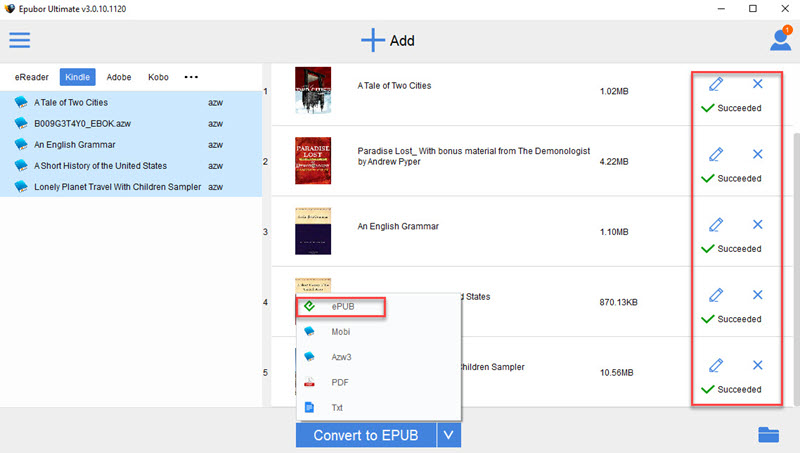Click Paradise Lost cover thumbnail
This screenshot has width=800, height=453.
click(313, 161)
